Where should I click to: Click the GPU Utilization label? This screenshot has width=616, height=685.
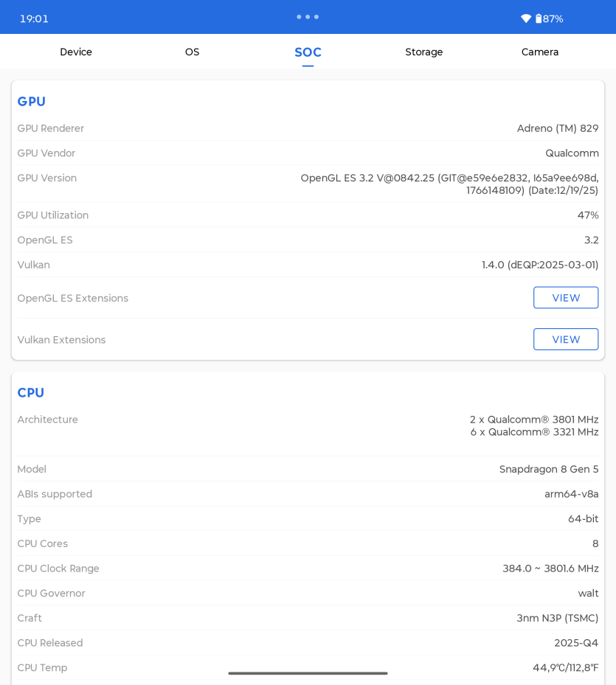(53, 215)
